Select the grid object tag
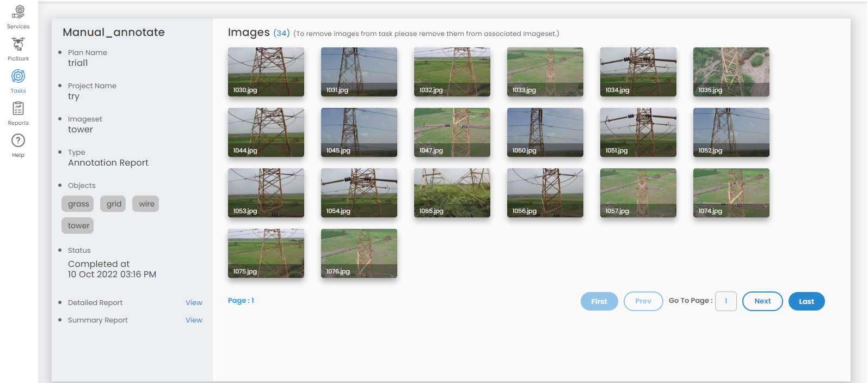 click(x=114, y=204)
